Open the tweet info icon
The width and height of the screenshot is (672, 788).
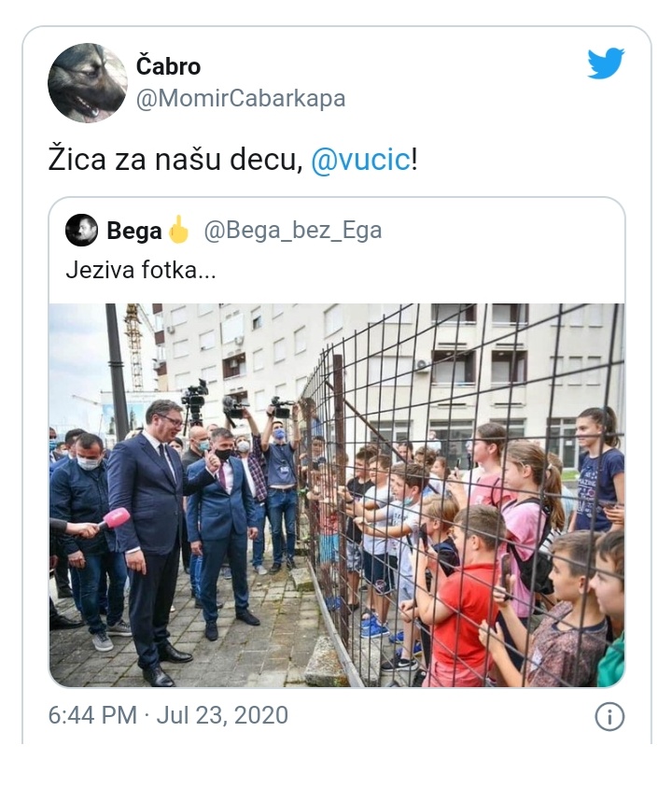609,716
